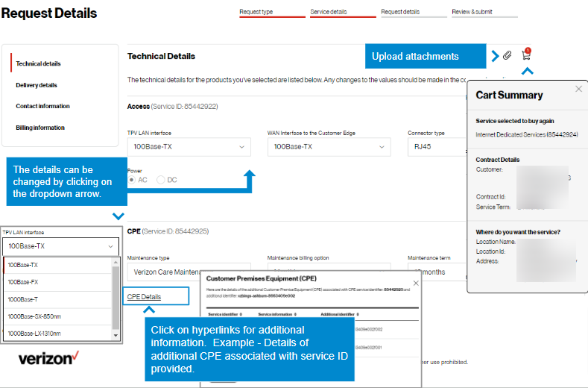Click the Additional identifier column header

(340, 314)
